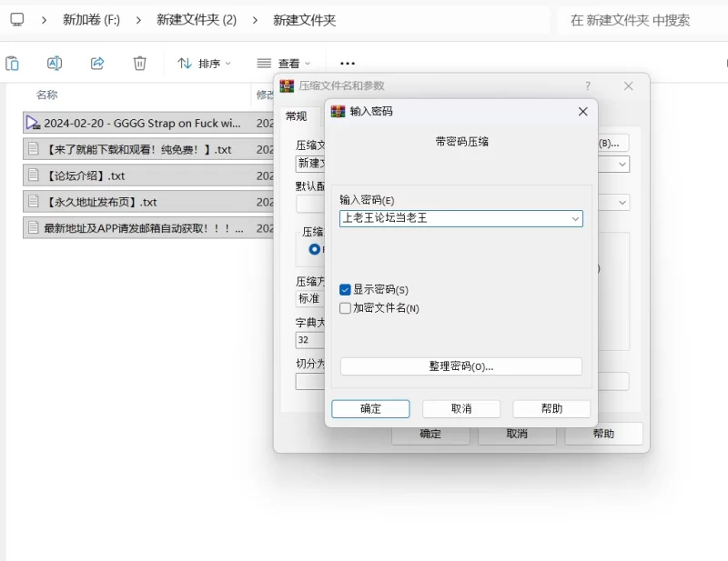Click video file icon of 2024-02-20 item
This screenshot has width=728, height=561.
33,123
